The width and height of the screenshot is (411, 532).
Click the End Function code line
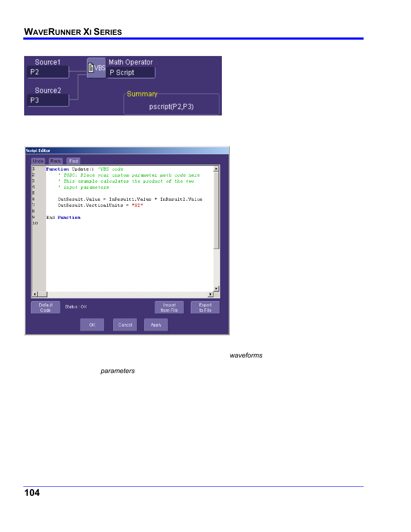click(63, 218)
